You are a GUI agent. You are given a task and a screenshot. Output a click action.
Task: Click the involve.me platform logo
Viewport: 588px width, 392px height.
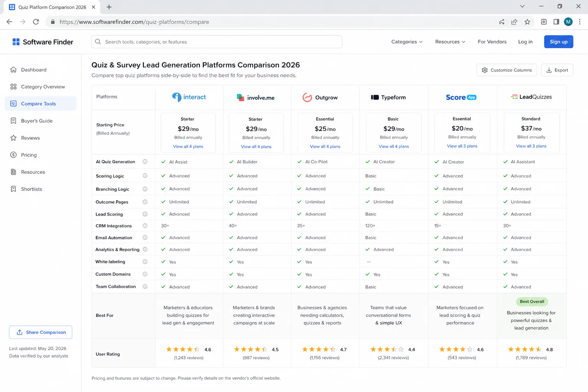click(256, 98)
